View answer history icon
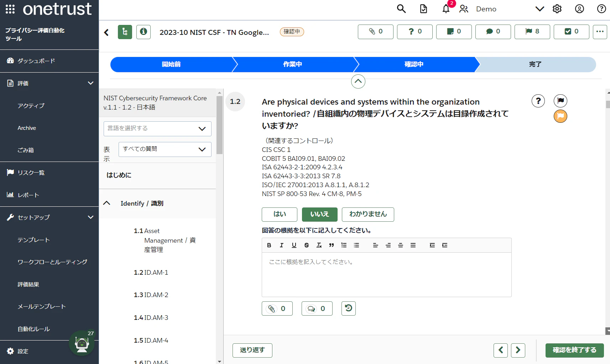Screen dimensions: 610x364 pyautogui.click(x=349, y=308)
